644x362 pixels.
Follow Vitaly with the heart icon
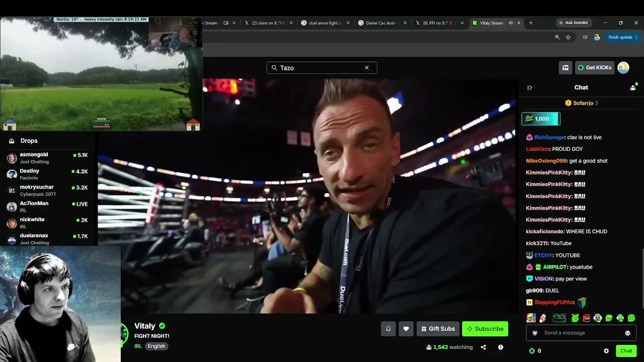406,329
